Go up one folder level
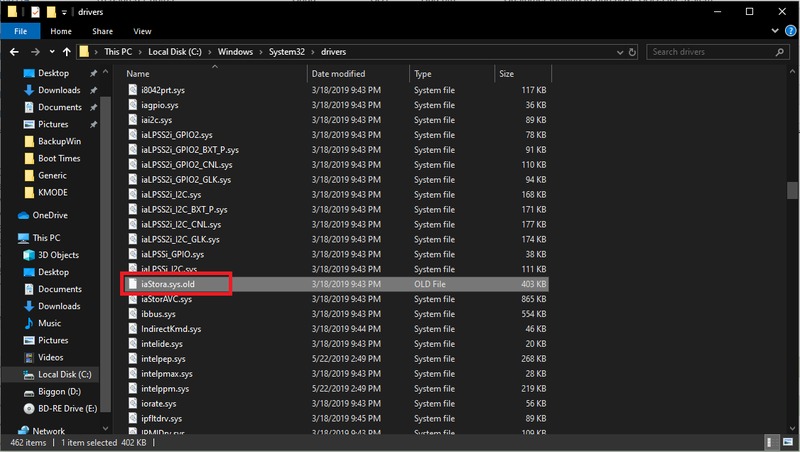 [68, 51]
